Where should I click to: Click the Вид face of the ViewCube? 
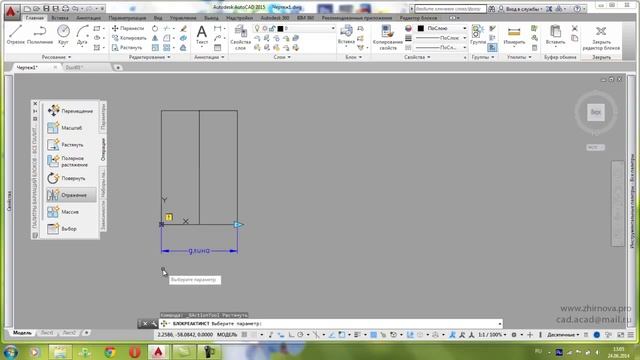[x=596, y=112]
